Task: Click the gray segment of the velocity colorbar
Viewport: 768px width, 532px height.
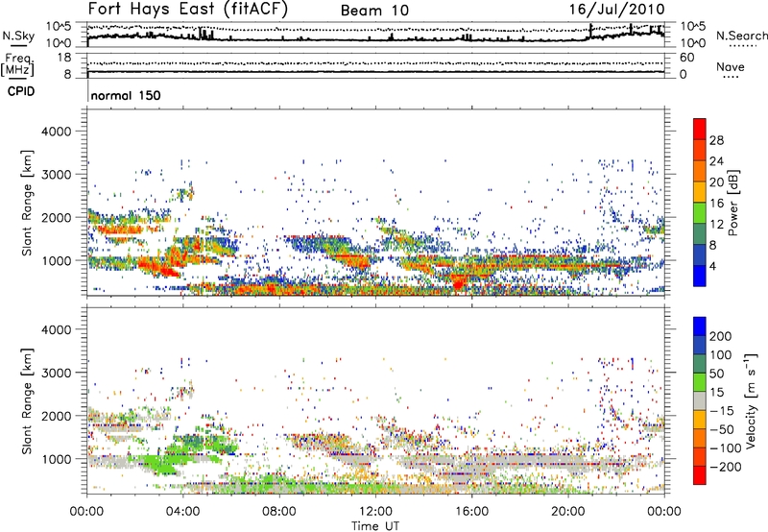Action: (700, 400)
